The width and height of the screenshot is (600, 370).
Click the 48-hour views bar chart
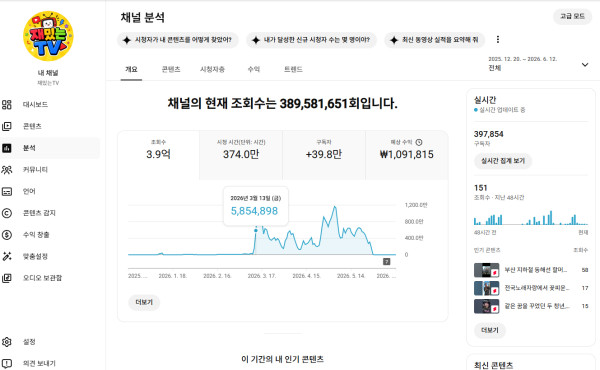tap(531, 218)
